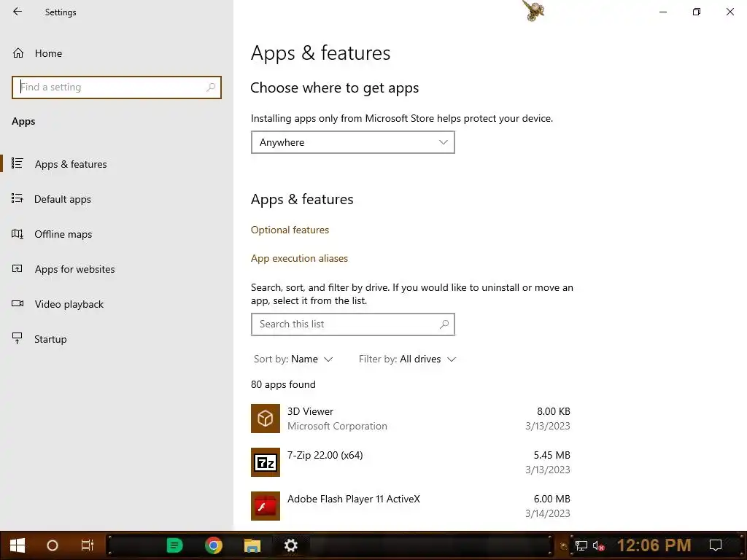This screenshot has height=560, width=747.
Task: Click muted volume icon in tray
Action: click(598, 545)
